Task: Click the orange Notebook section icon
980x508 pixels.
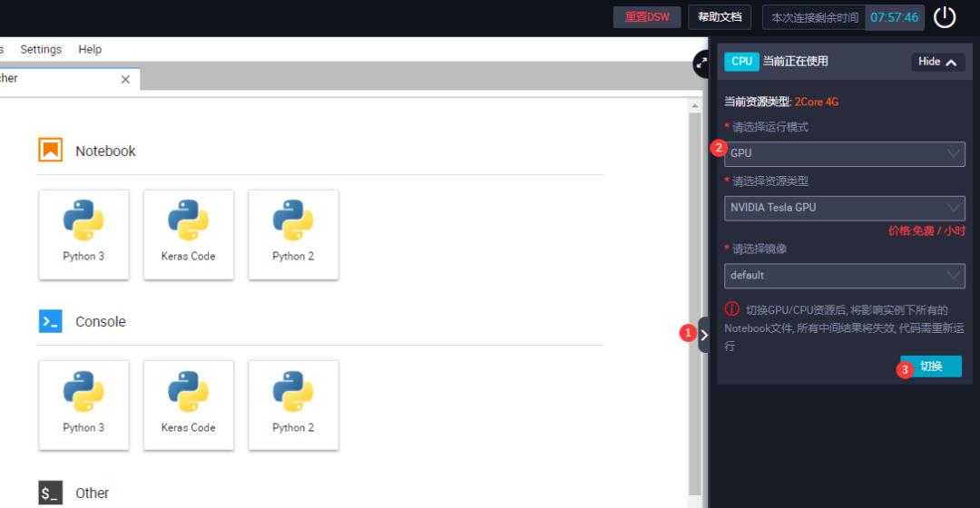Action: click(x=51, y=150)
